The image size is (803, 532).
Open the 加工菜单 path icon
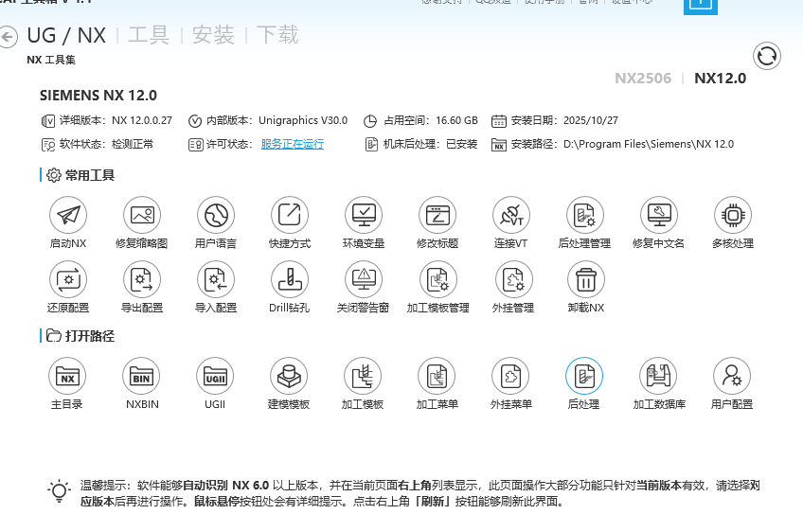click(x=437, y=376)
